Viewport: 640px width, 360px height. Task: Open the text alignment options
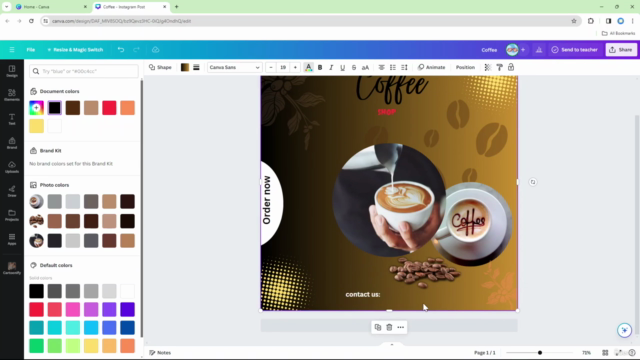click(381, 67)
